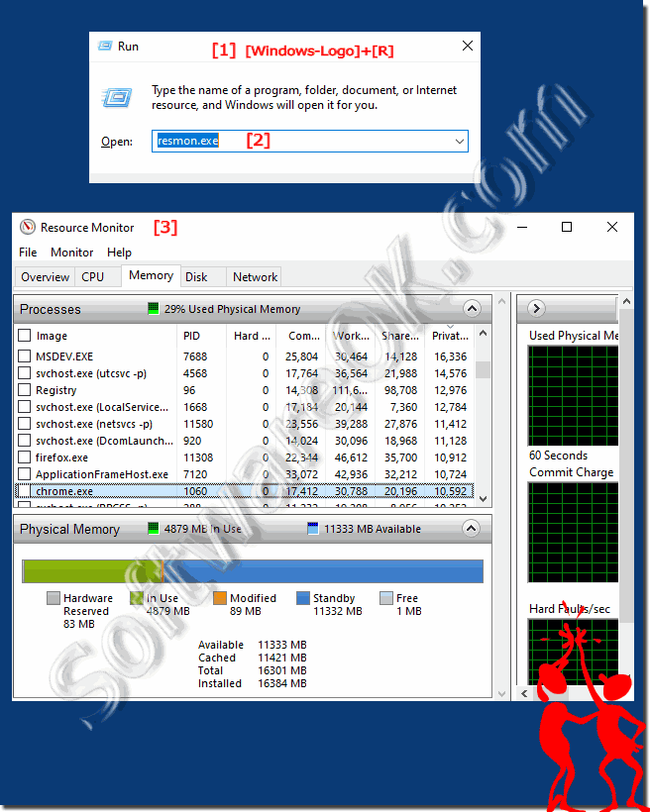Viewport: 650px width, 812px height.
Task: Click the process list scrollbar thumb
Action: pyautogui.click(x=484, y=369)
